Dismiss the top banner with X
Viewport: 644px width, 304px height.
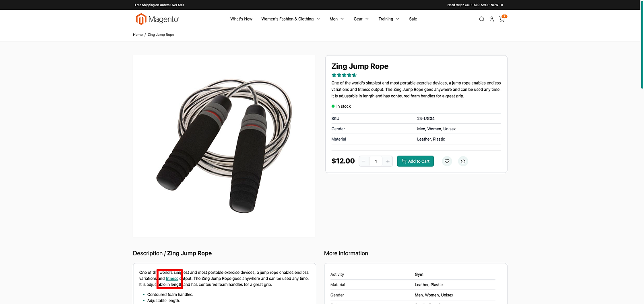(x=502, y=5)
